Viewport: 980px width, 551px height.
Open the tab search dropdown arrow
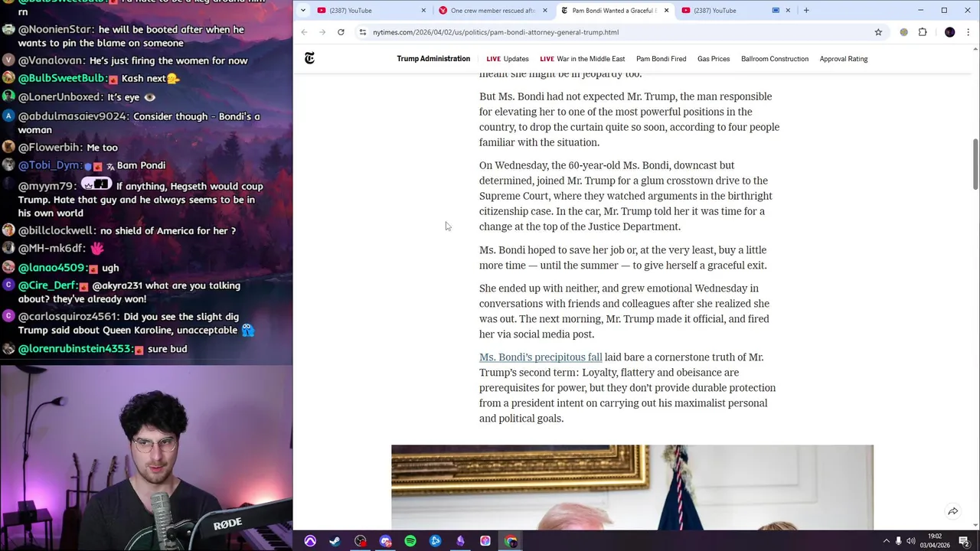(x=303, y=10)
